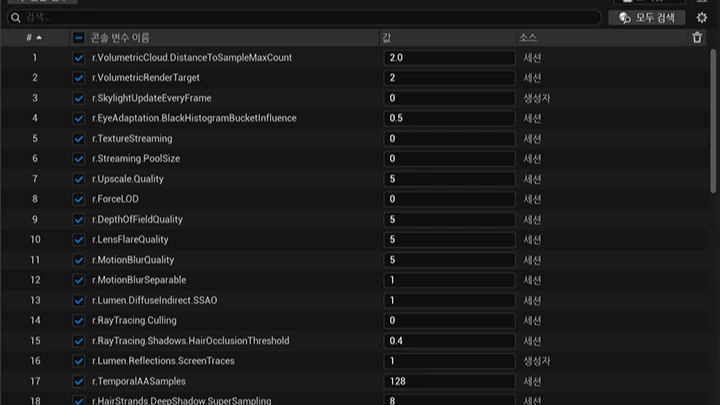
Task: Click the settings gear icon beside search button
Action: click(702, 18)
